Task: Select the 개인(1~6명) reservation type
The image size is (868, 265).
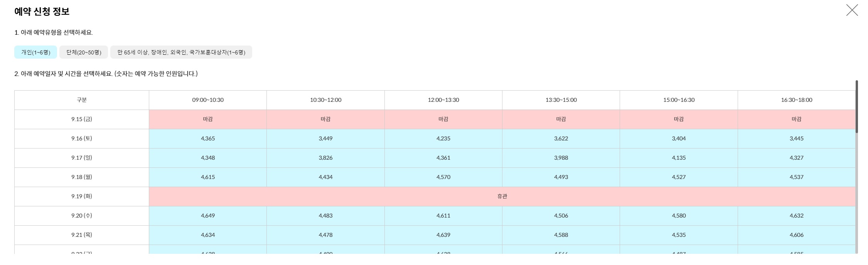Action: 35,52
